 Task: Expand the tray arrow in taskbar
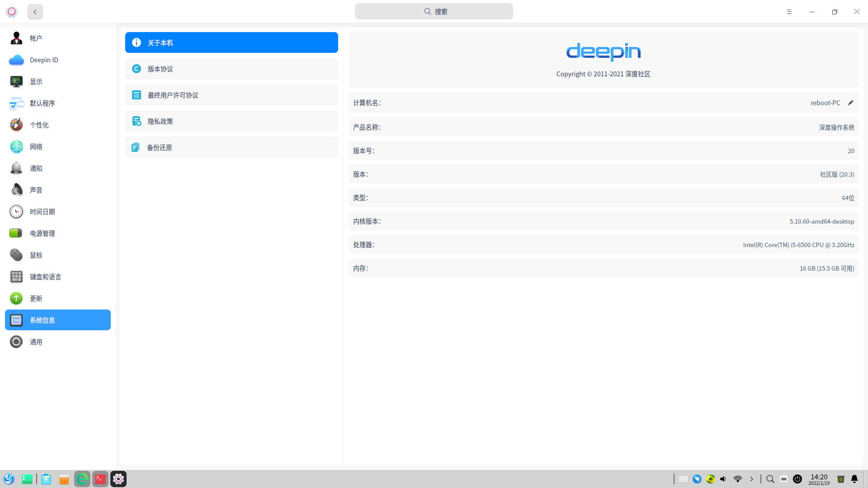pyautogui.click(x=751, y=479)
